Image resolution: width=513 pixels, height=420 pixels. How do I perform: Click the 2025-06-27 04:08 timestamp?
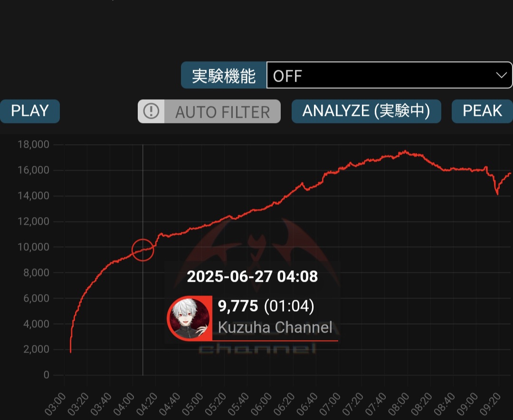point(252,277)
